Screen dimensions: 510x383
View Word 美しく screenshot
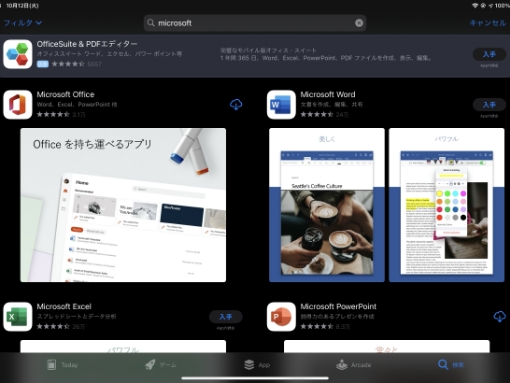tap(327, 205)
